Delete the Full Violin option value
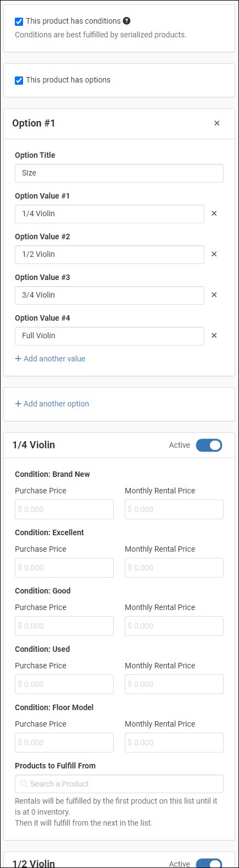 [214, 336]
